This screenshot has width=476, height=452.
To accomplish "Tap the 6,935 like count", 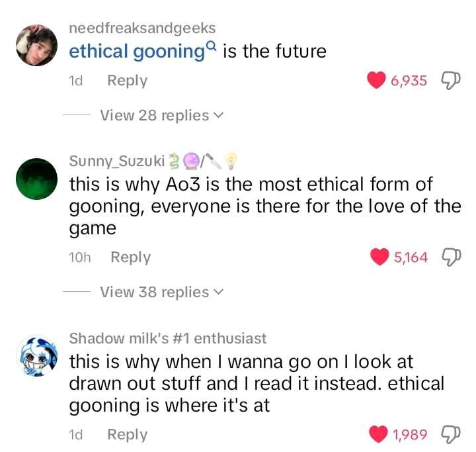I will pos(409,81).
